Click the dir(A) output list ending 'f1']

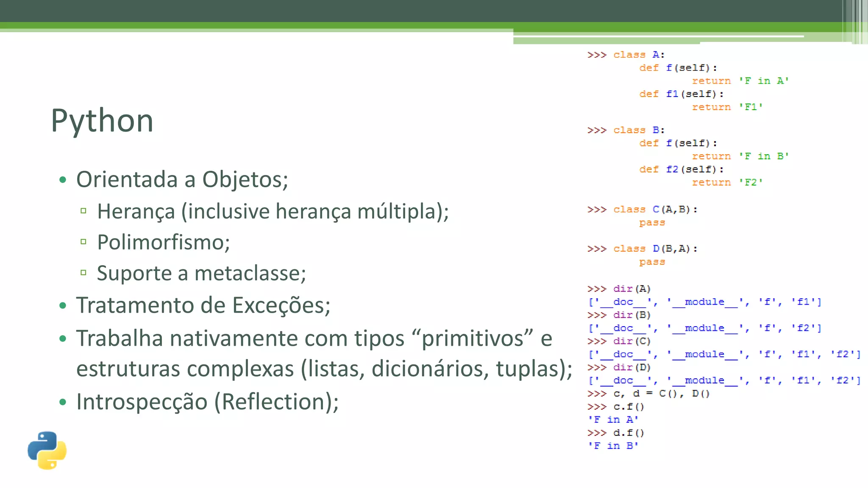pos(705,302)
